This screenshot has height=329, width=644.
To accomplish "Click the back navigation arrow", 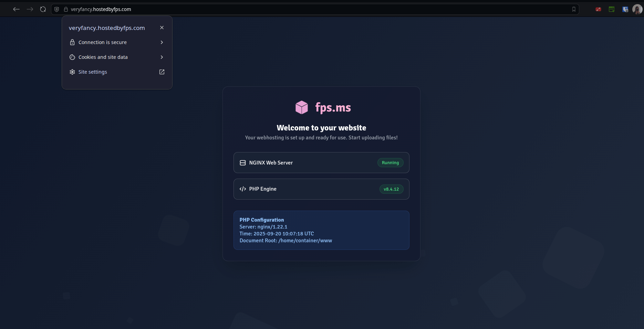I will tap(16, 9).
